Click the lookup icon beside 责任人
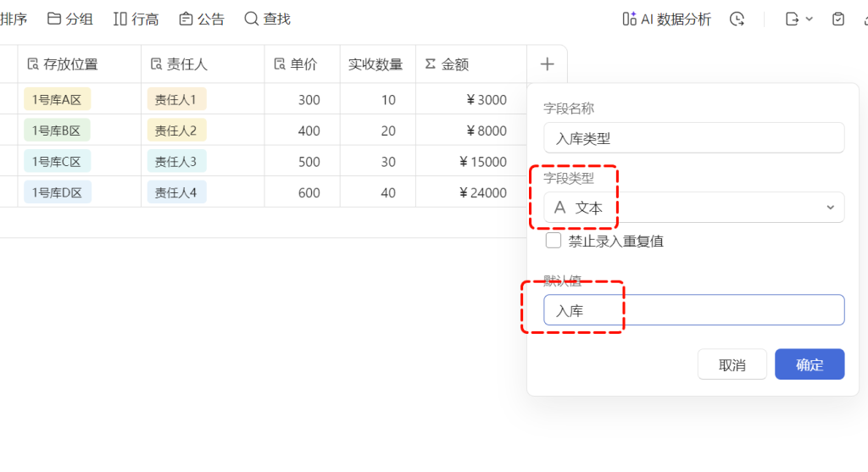 (157, 64)
